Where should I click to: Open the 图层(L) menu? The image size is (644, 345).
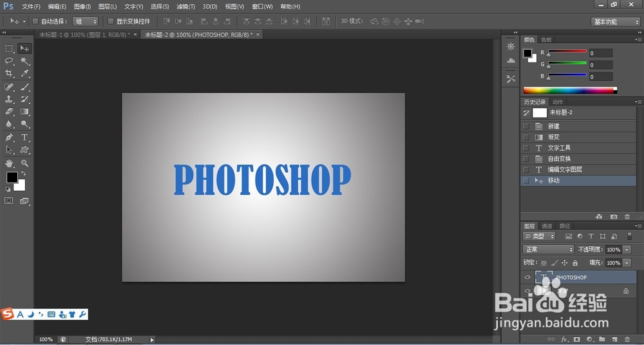pyautogui.click(x=108, y=6)
